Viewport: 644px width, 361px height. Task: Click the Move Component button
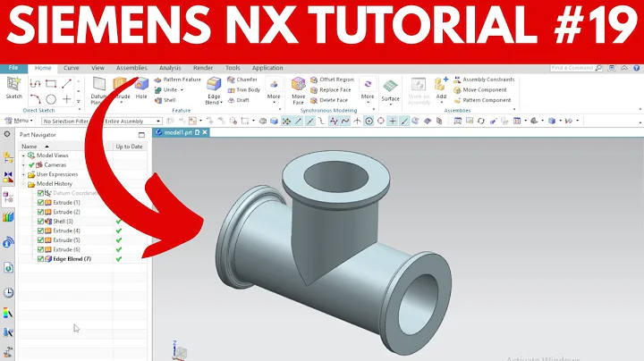point(480,90)
